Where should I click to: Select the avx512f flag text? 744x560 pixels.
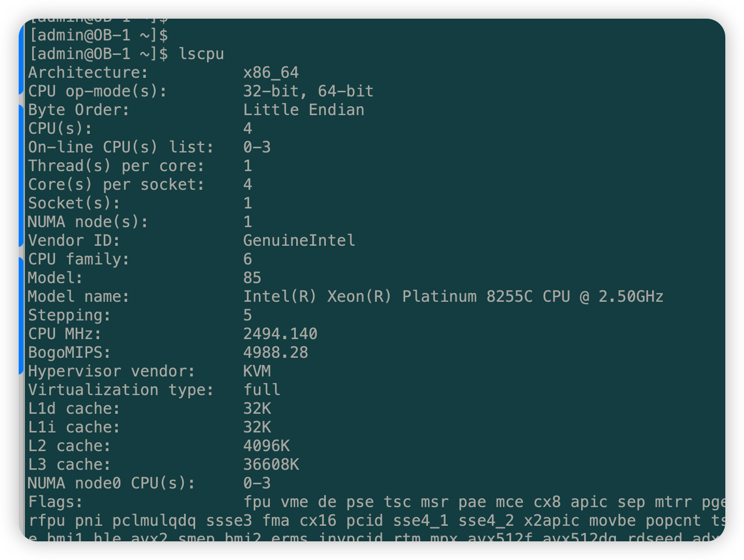[500, 538]
